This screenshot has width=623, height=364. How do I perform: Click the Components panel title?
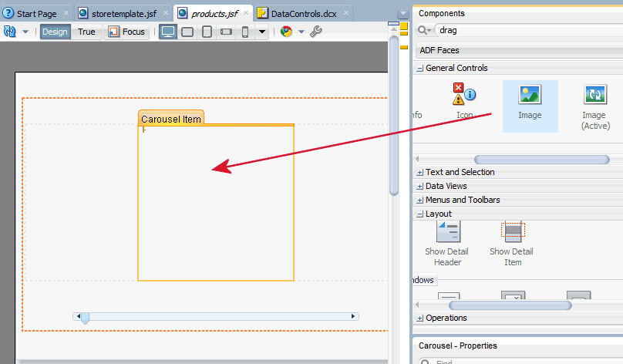tap(442, 13)
